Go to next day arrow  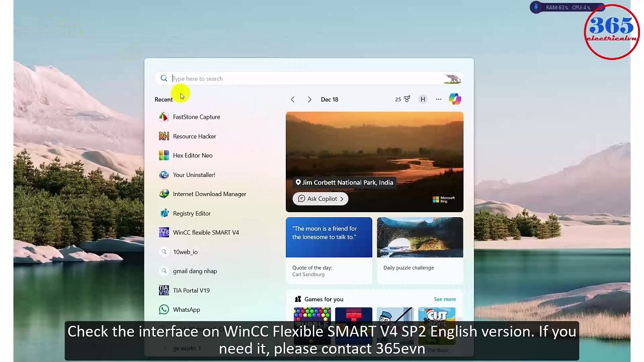coord(309,100)
